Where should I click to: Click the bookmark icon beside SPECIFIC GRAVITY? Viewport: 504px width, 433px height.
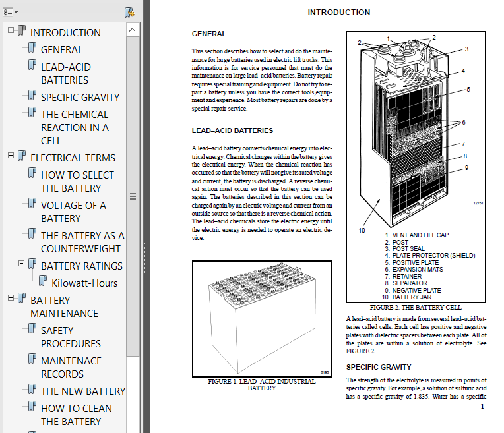tap(32, 95)
